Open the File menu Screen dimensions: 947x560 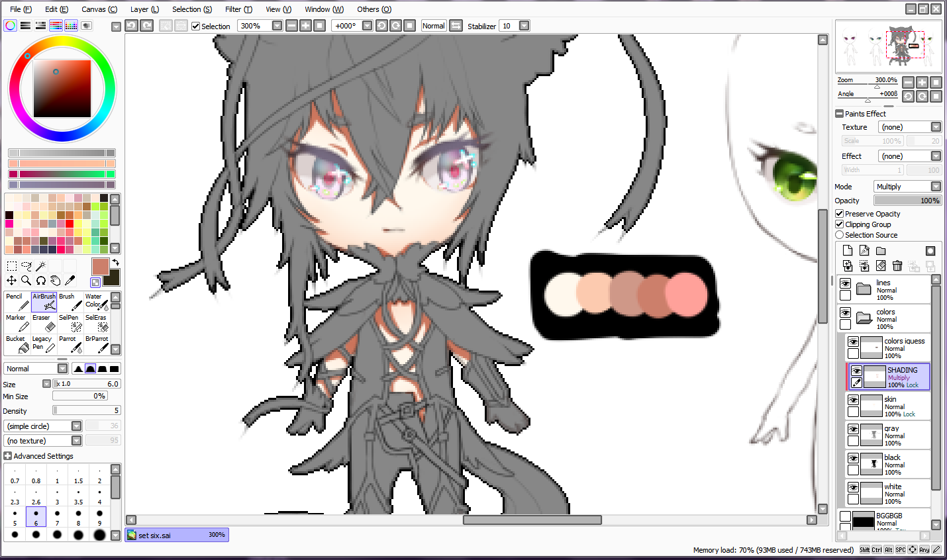pyautogui.click(x=21, y=9)
